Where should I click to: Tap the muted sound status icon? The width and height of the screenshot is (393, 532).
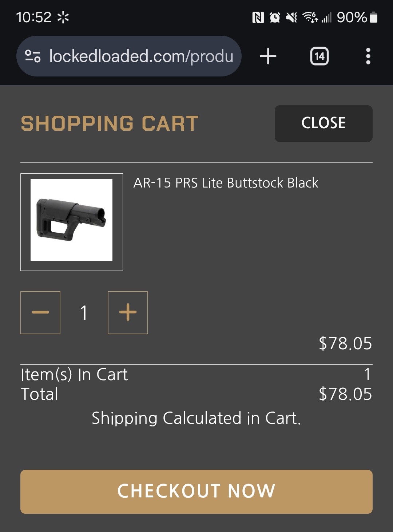pos(291,17)
